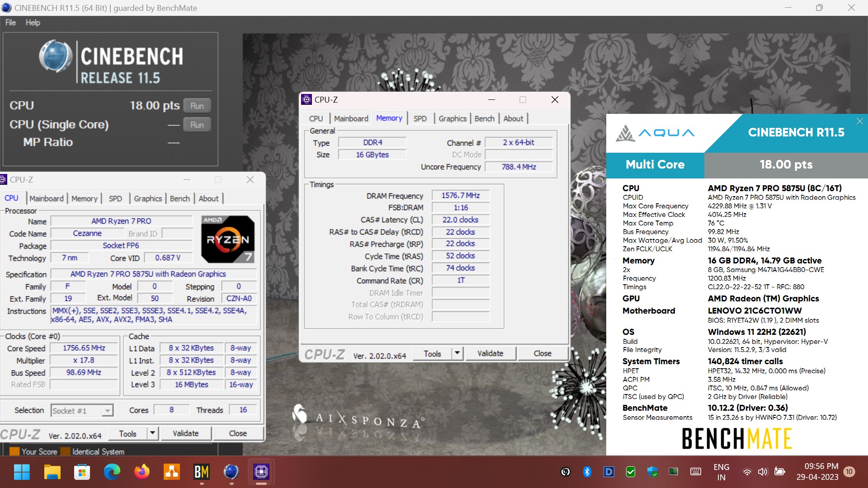Close the BenchMate result panel with X
The width and height of the screenshot is (868, 488).
pyautogui.click(x=859, y=121)
